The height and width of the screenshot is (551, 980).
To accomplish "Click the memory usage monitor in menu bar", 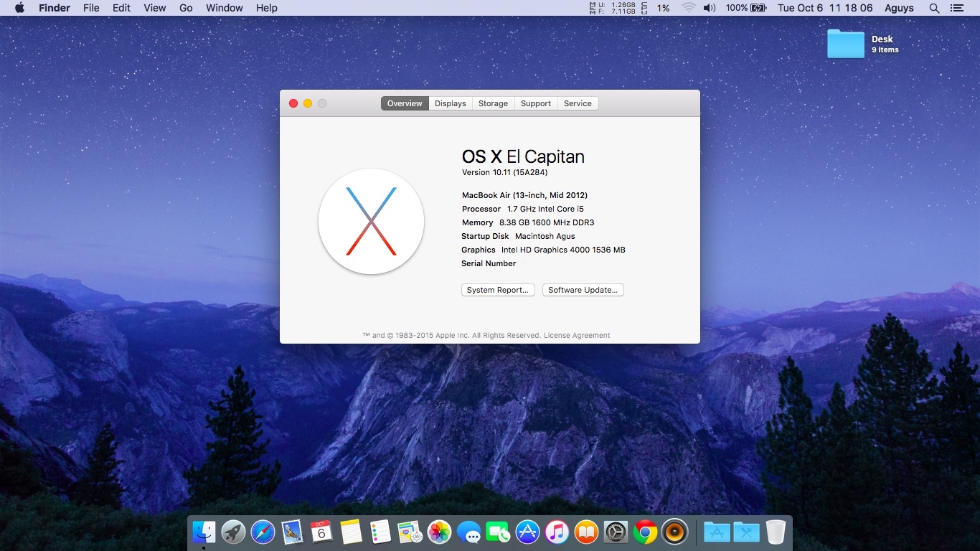I will [x=613, y=8].
